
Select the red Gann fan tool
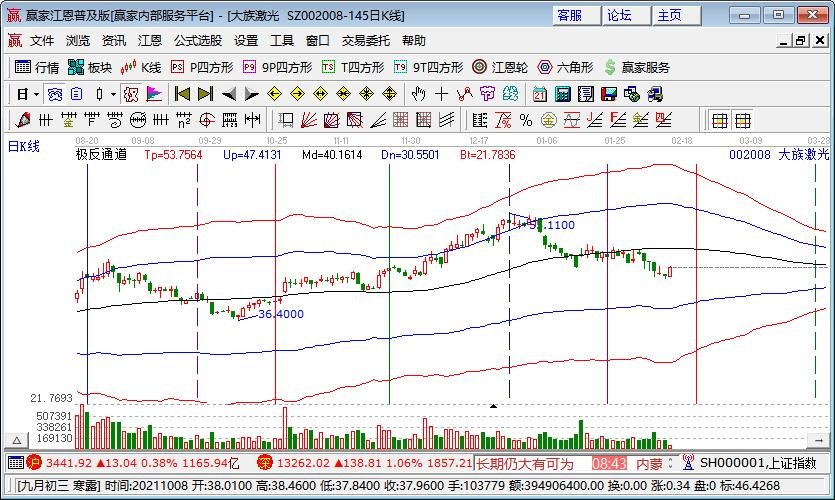(x=309, y=120)
